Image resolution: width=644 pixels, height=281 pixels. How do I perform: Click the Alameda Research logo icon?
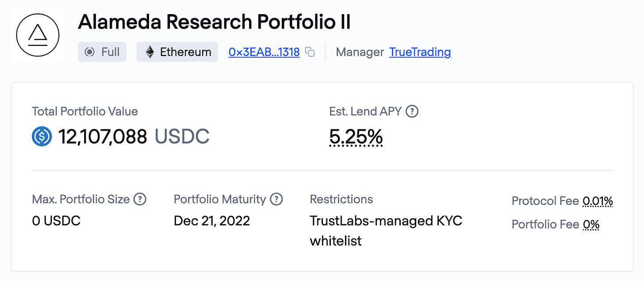tap(37, 35)
